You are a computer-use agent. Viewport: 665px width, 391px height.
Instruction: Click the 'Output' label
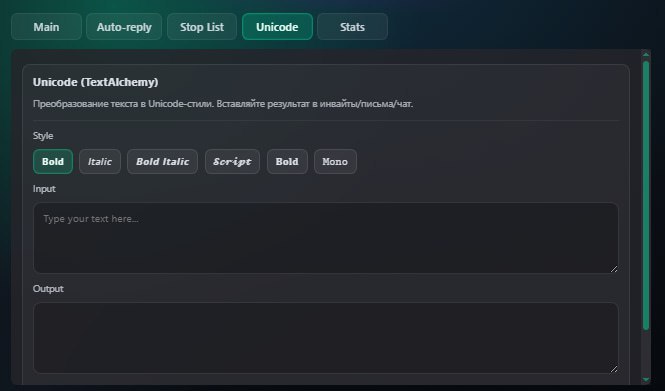tap(48, 289)
